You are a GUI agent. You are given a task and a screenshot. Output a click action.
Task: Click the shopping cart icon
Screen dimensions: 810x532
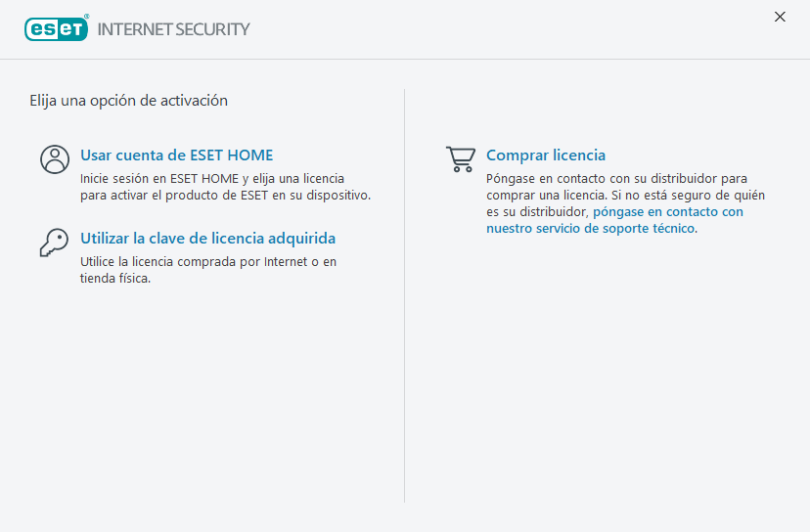tap(460, 159)
